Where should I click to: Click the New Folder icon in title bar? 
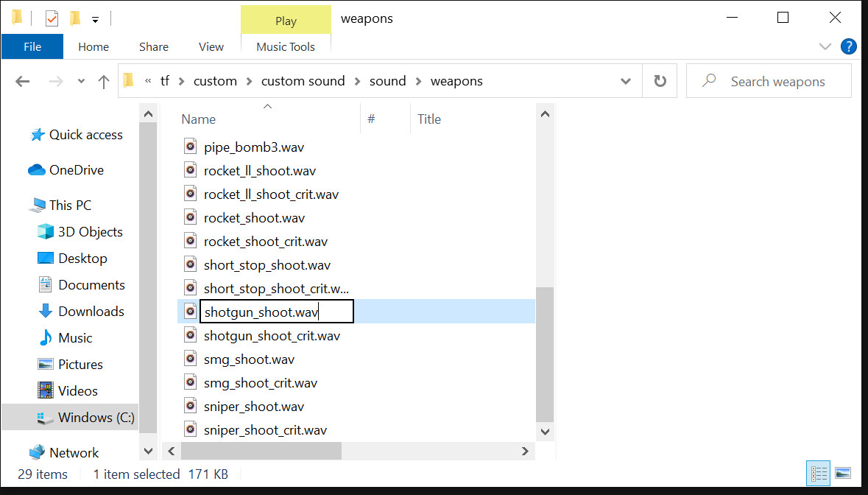pos(75,18)
